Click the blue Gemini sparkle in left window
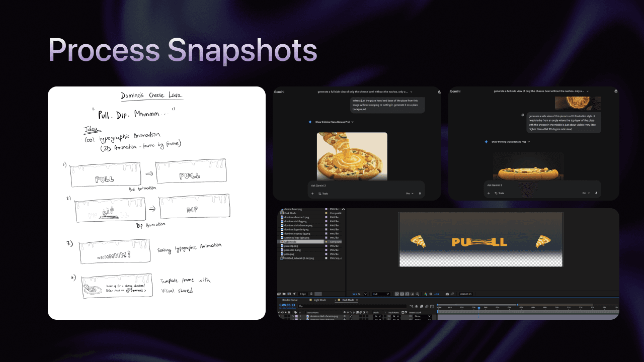The image size is (644, 362). [310, 122]
